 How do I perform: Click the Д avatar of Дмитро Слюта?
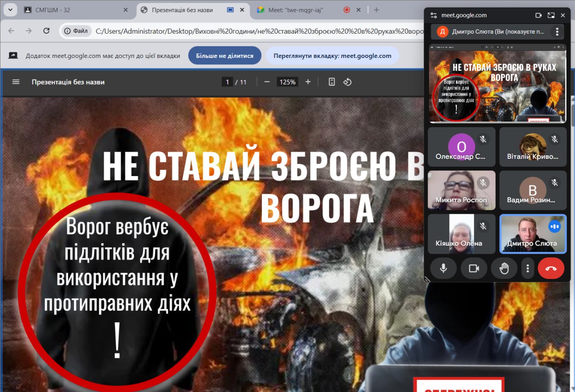point(443,31)
